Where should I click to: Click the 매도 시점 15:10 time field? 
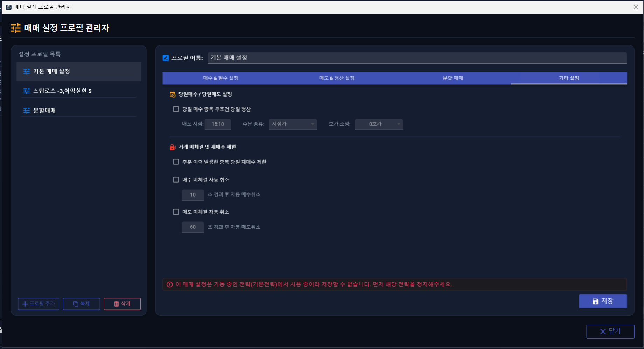point(218,124)
